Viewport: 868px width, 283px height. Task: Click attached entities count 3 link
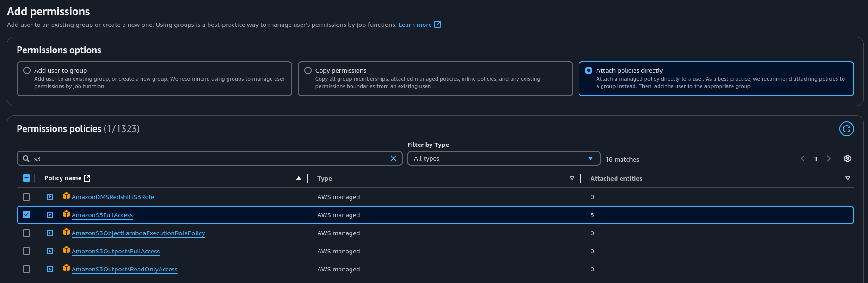click(x=592, y=215)
